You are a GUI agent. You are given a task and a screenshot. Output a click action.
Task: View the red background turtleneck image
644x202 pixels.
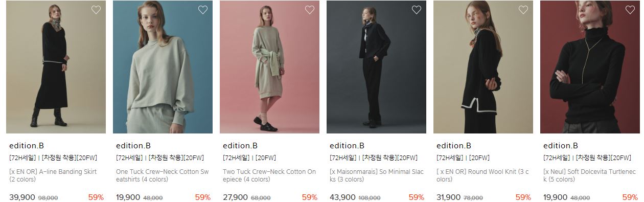pyautogui.click(x=590, y=67)
